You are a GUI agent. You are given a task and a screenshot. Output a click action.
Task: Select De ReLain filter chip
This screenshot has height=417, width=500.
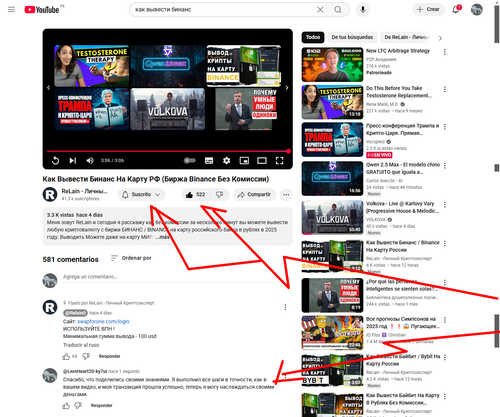click(x=407, y=37)
